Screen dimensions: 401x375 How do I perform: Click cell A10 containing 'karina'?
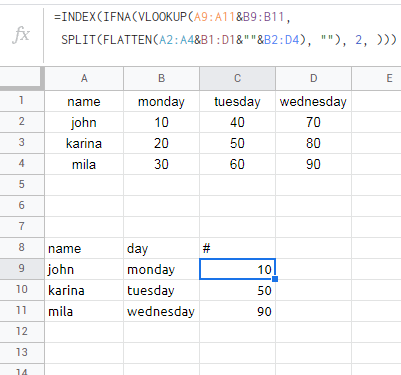click(x=84, y=290)
